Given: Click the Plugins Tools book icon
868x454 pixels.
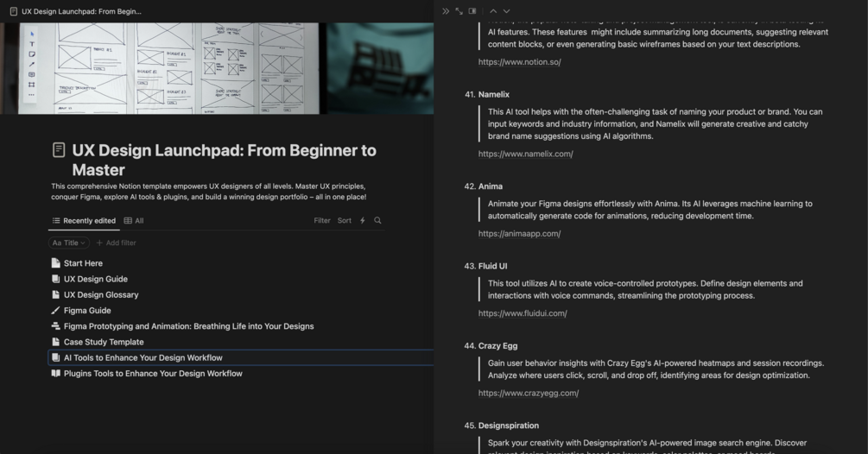Looking at the screenshot, I should (x=55, y=373).
